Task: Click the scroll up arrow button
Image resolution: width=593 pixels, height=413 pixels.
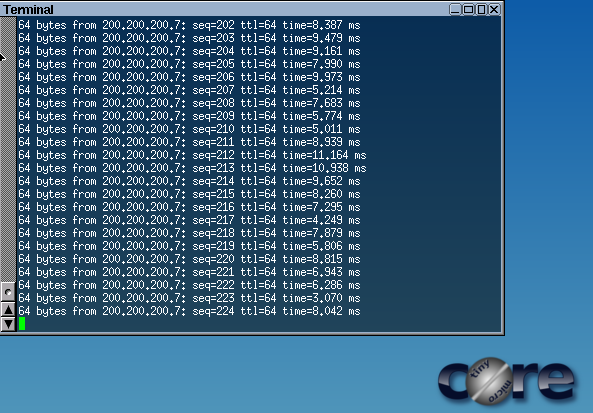Action: coord(8,310)
